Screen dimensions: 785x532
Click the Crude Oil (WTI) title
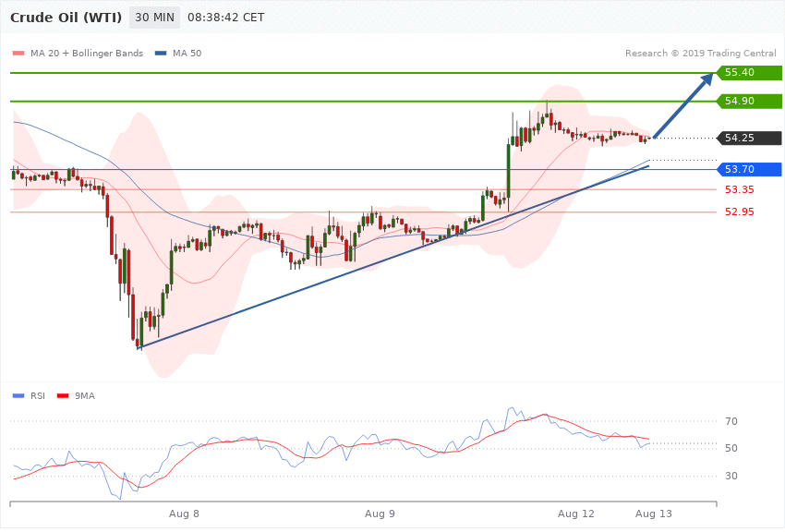pyautogui.click(x=66, y=18)
